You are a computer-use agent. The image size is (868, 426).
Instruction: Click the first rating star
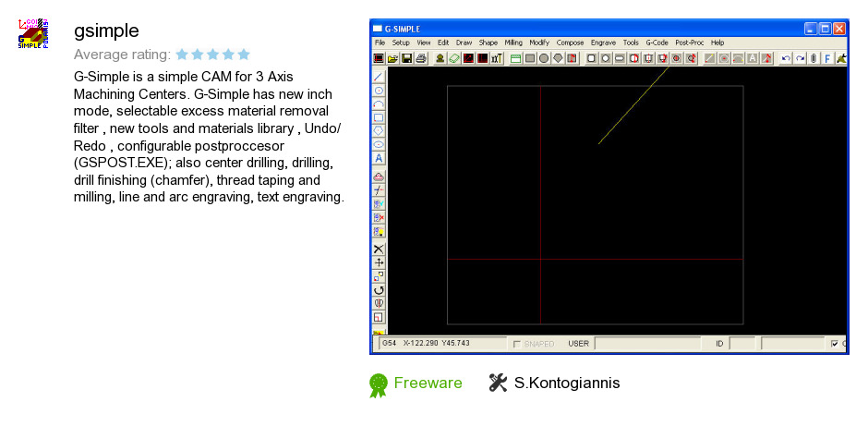[x=182, y=55]
